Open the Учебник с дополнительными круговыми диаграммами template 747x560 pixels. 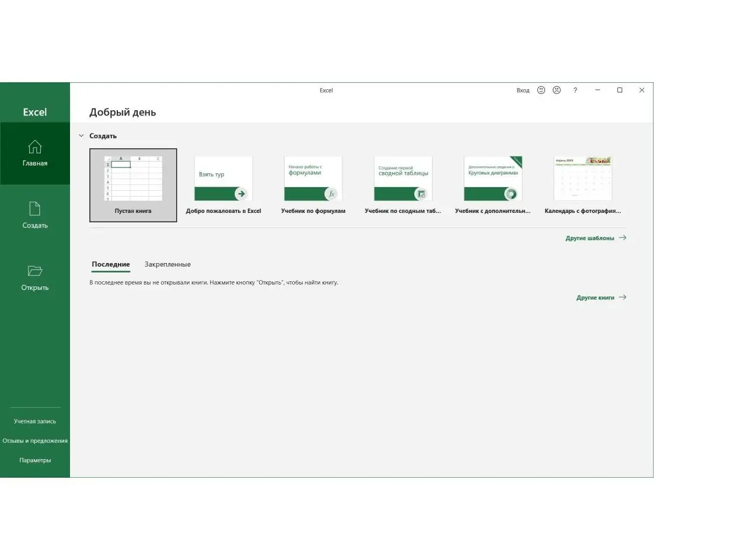click(493, 185)
